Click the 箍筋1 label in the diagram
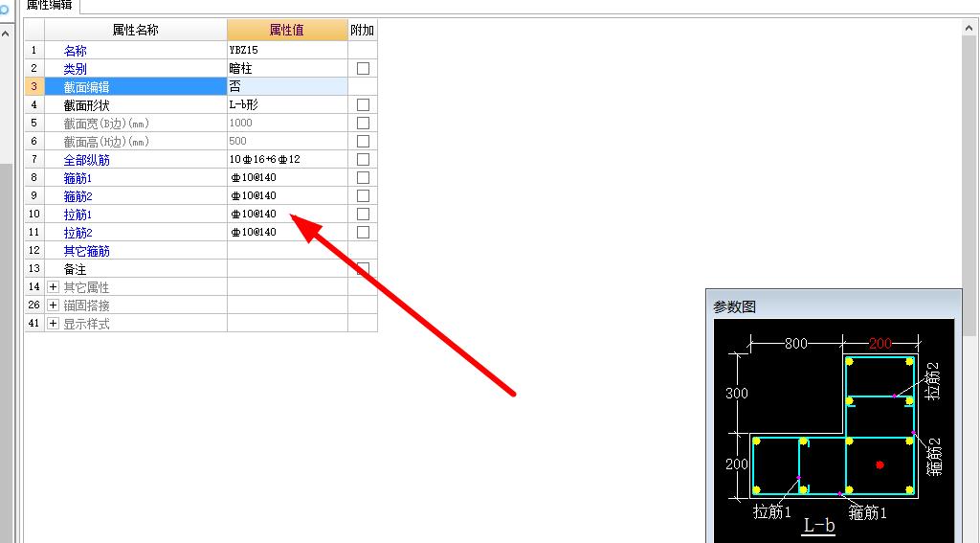Image resolution: width=980 pixels, height=543 pixels. (x=867, y=513)
